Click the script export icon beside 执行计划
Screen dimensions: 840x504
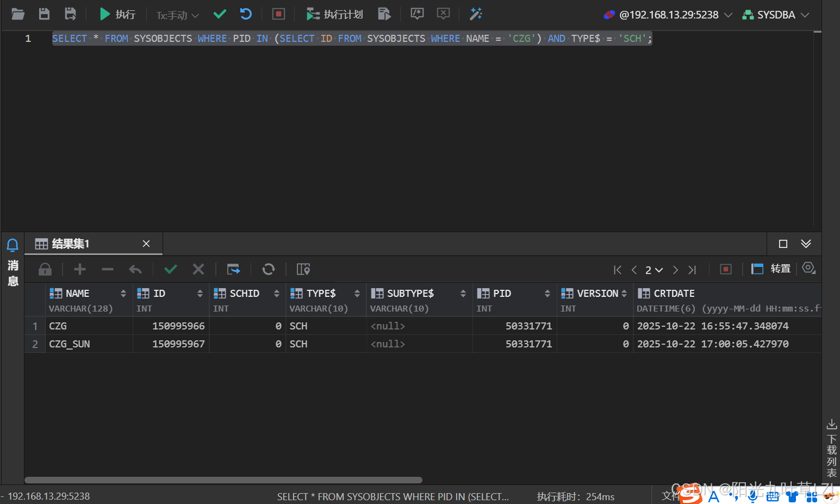click(x=384, y=14)
